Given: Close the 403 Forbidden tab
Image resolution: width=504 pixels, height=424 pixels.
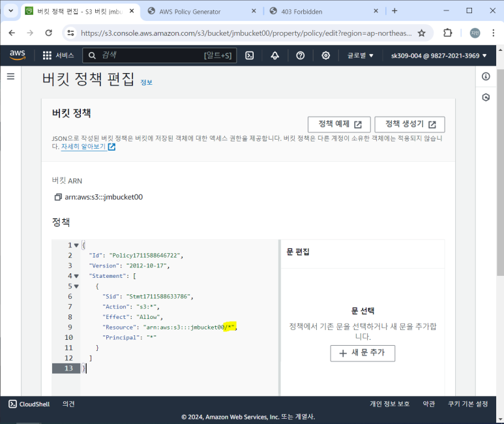Looking at the screenshot, I should pos(376,11).
